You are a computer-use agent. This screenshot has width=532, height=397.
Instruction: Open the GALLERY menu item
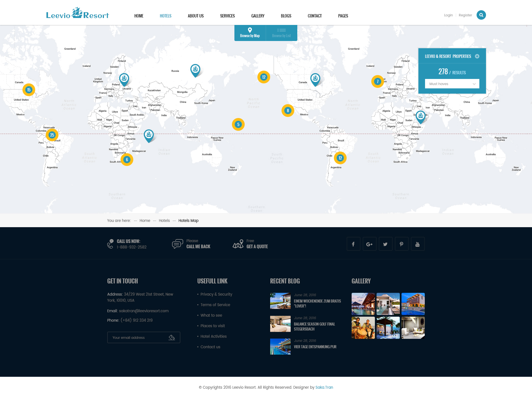click(258, 16)
